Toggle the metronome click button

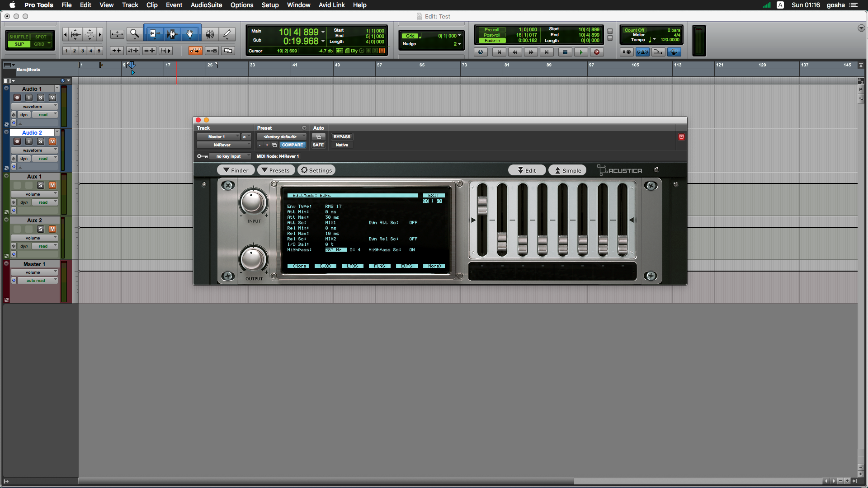tap(642, 52)
